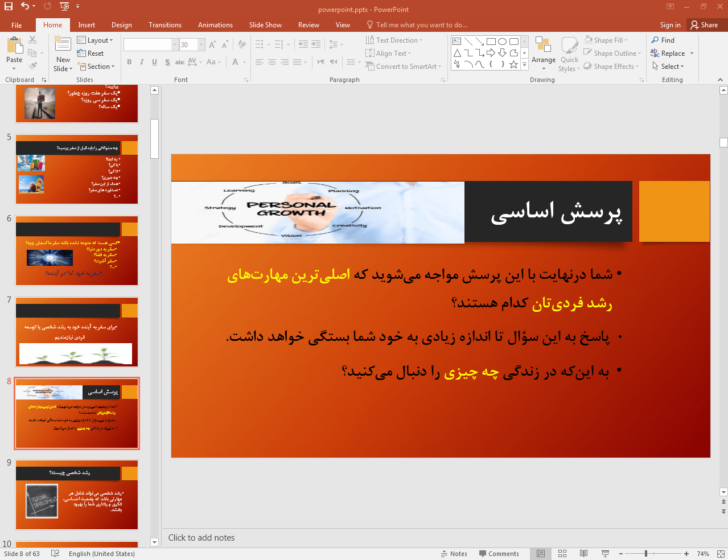This screenshot has height=560, width=728.
Task: Click the Find magnifier icon
Action: [x=655, y=40]
